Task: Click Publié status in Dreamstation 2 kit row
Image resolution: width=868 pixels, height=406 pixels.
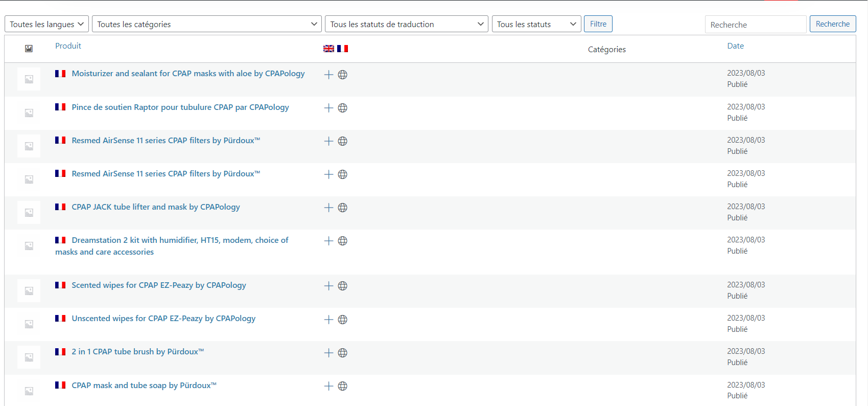Action: (737, 251)
